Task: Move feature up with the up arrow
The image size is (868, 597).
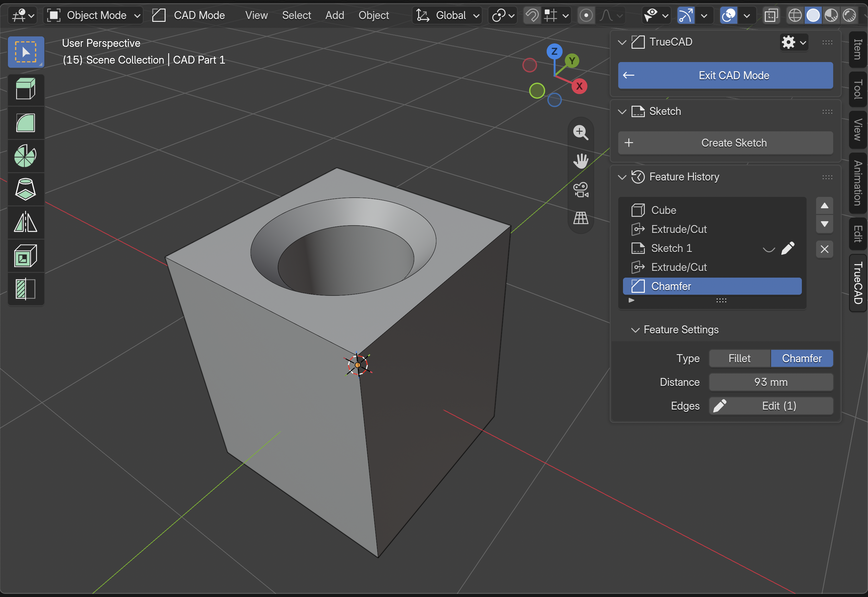Action: click(824, 206)
